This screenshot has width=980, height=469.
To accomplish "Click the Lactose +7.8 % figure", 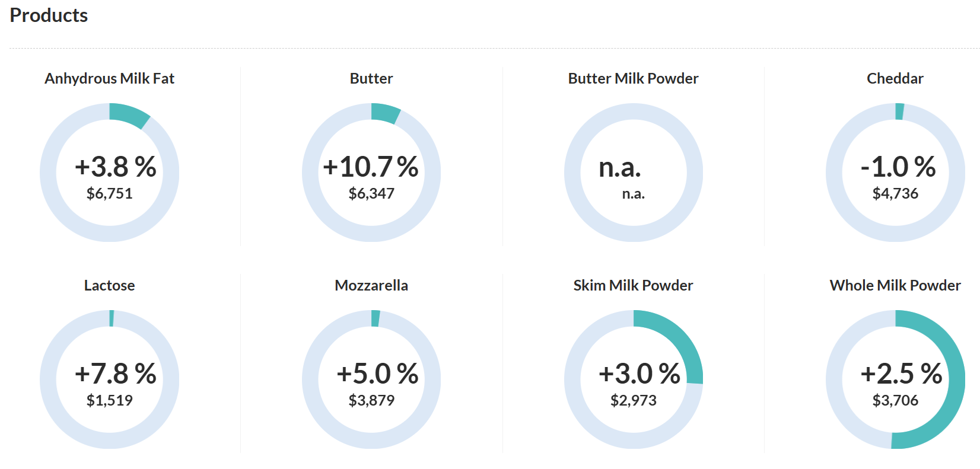I will click(116, 374).
